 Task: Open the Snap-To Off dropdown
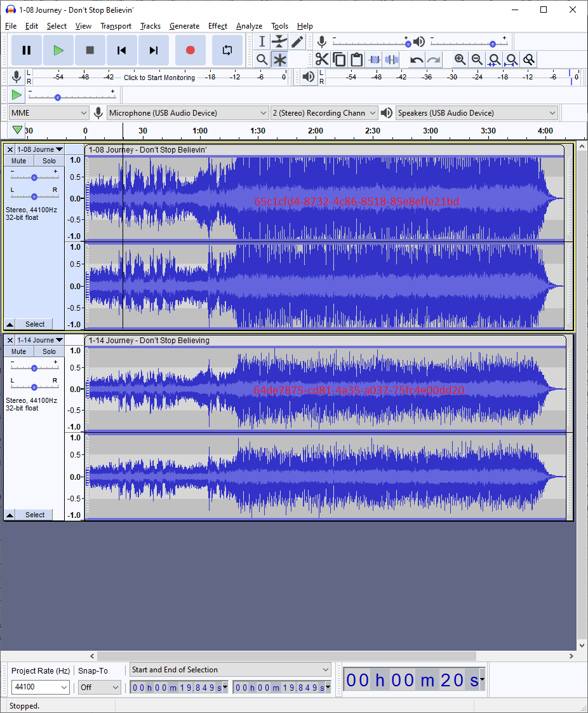[100, 687]
